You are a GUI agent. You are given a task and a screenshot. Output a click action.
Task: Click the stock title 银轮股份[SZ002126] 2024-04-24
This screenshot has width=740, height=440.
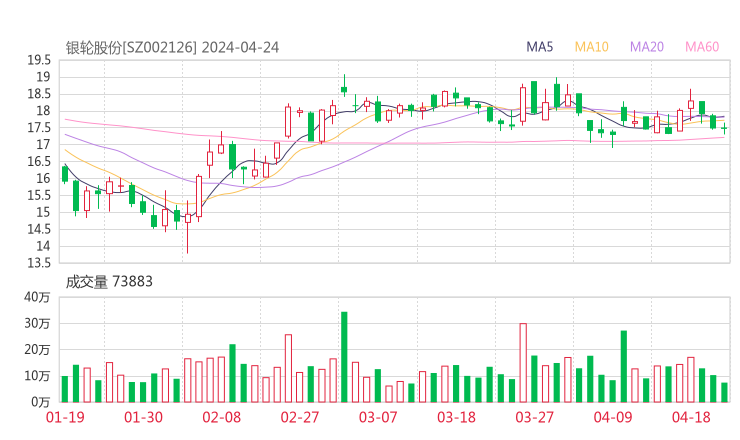pos(172,48)
